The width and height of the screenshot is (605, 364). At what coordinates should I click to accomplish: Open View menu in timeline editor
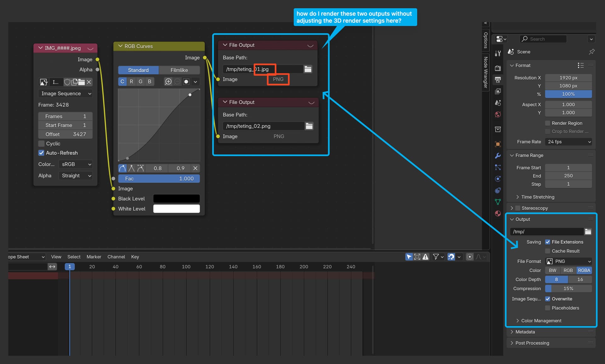(x=56, y=257)
